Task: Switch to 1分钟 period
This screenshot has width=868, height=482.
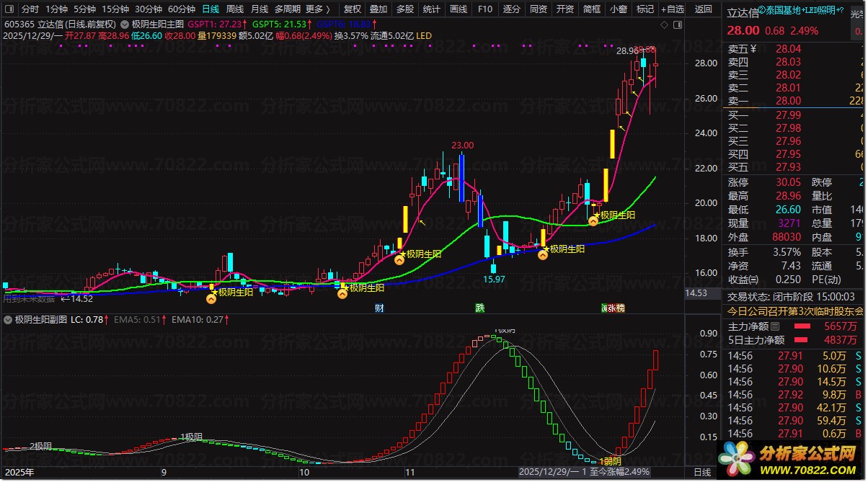Action: 57,9
